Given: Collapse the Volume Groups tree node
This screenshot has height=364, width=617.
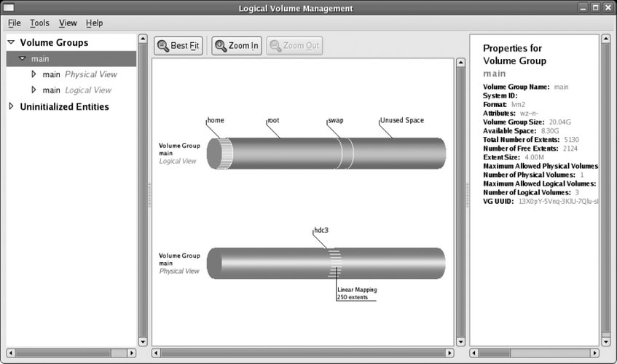Looking at the screenshot, I should click(11, 43).
